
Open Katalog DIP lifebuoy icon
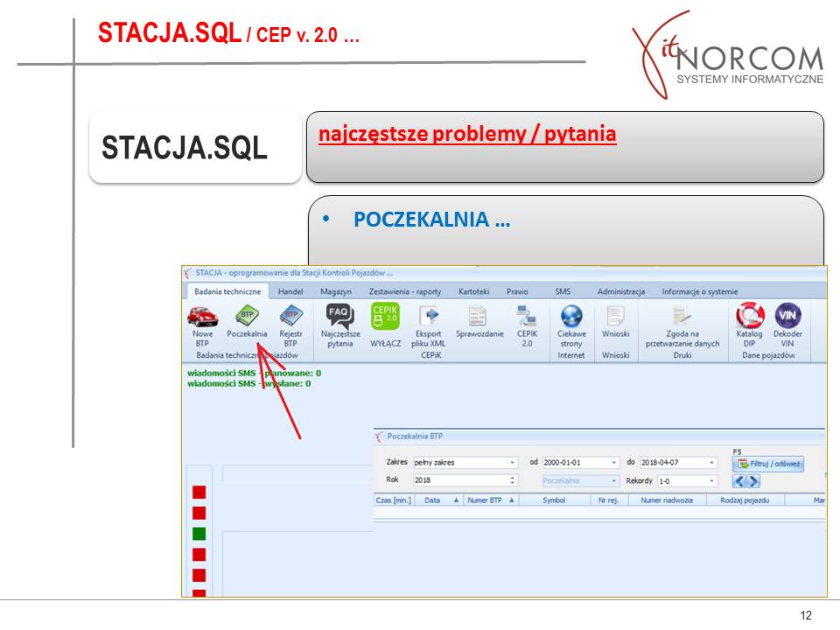(749, 315)
